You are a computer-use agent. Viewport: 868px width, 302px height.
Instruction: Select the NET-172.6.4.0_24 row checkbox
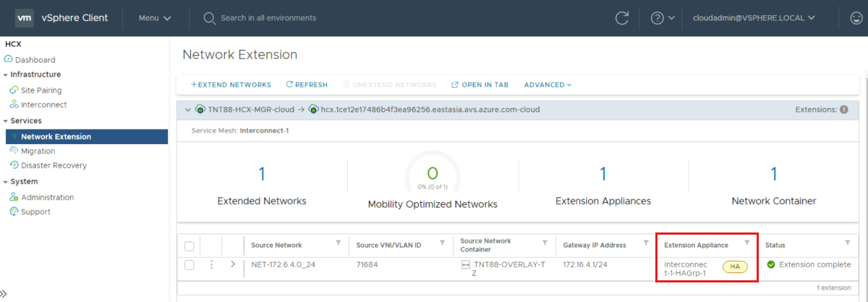(189, 265)
